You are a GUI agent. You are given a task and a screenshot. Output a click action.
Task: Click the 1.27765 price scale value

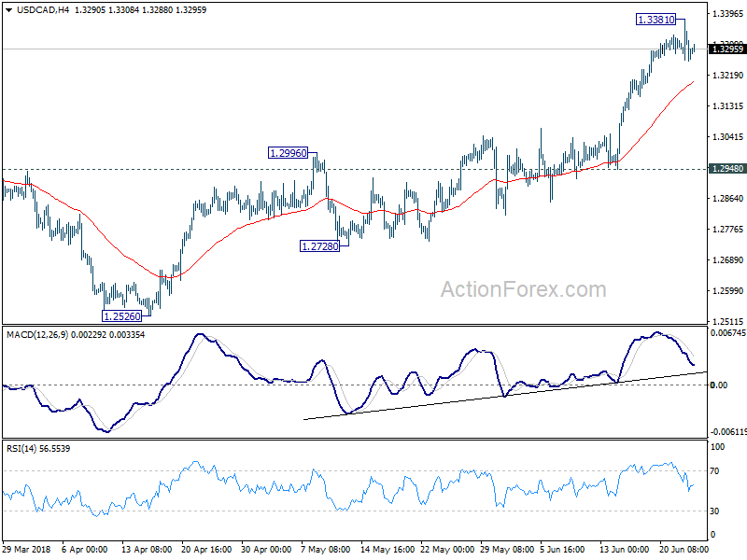coord(727,230)
